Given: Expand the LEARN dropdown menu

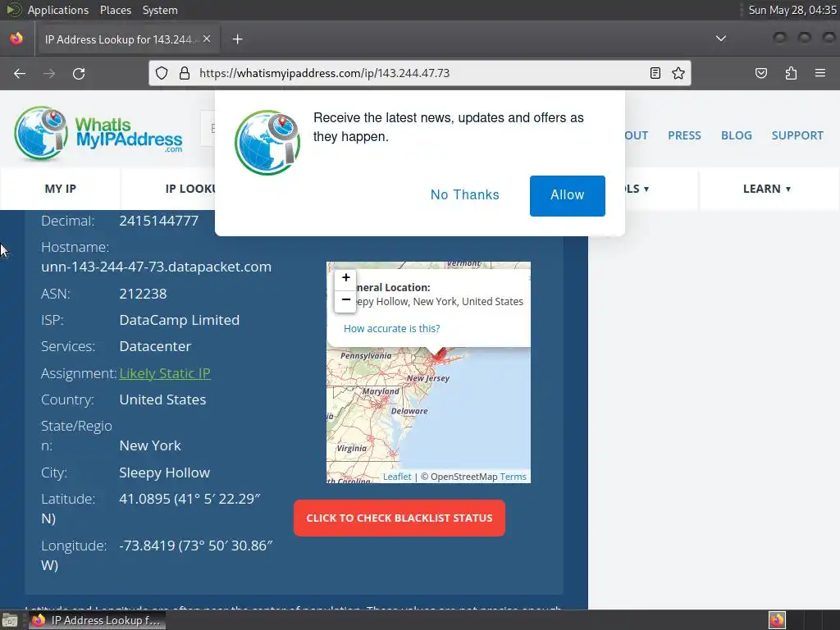Looking at the screenshot, I should (767, 189).
